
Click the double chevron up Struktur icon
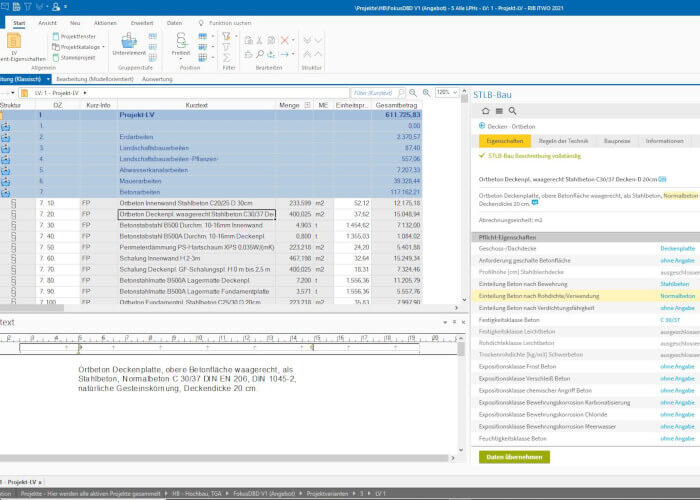click(x=307, y=54)
